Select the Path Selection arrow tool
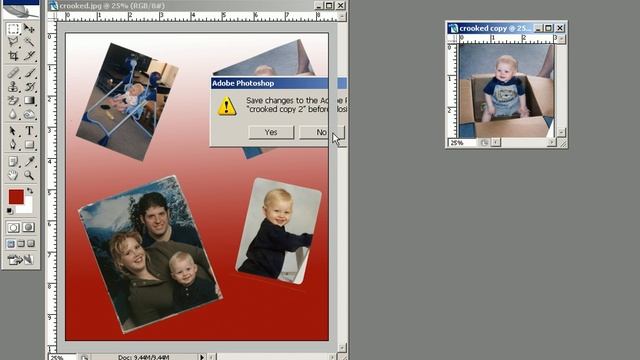 (13, 131)
